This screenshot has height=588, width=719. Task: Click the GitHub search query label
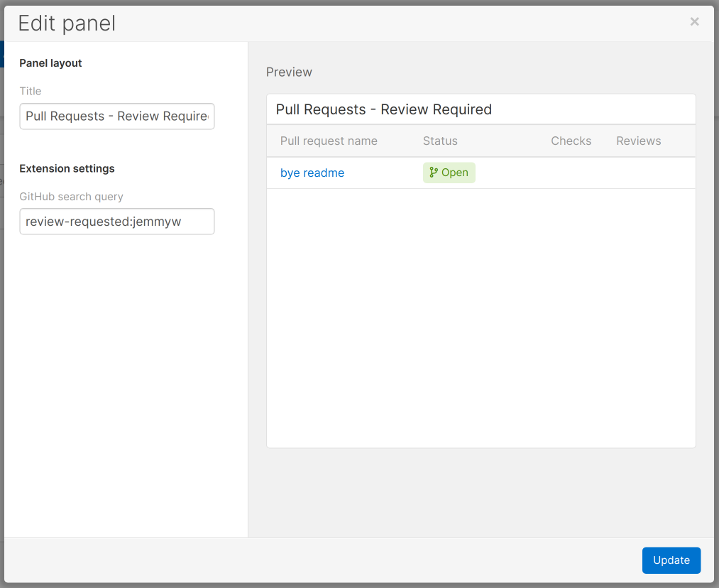[x=71, y=196]
